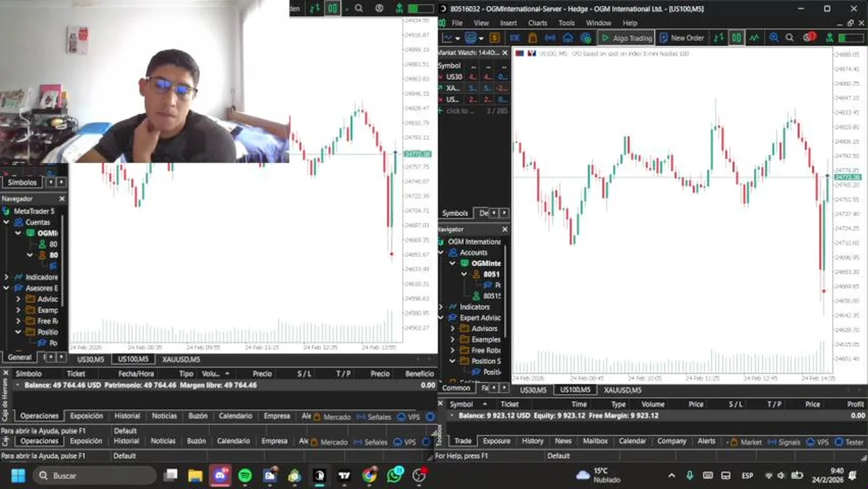The image size is (868, 489).
Task: Open Exposure tab in Toolbox
Action: tap(496, 441)
